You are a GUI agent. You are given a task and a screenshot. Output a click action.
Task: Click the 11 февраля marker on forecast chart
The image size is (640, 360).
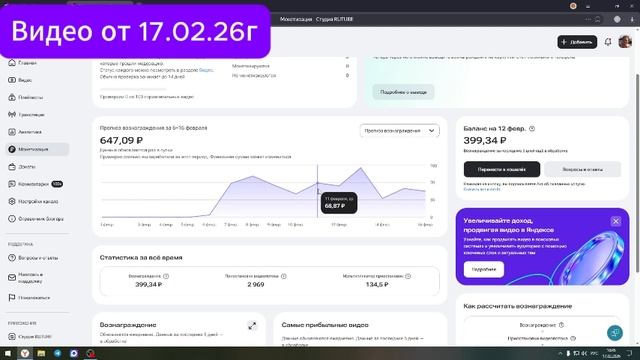click(x=318, y=183)
